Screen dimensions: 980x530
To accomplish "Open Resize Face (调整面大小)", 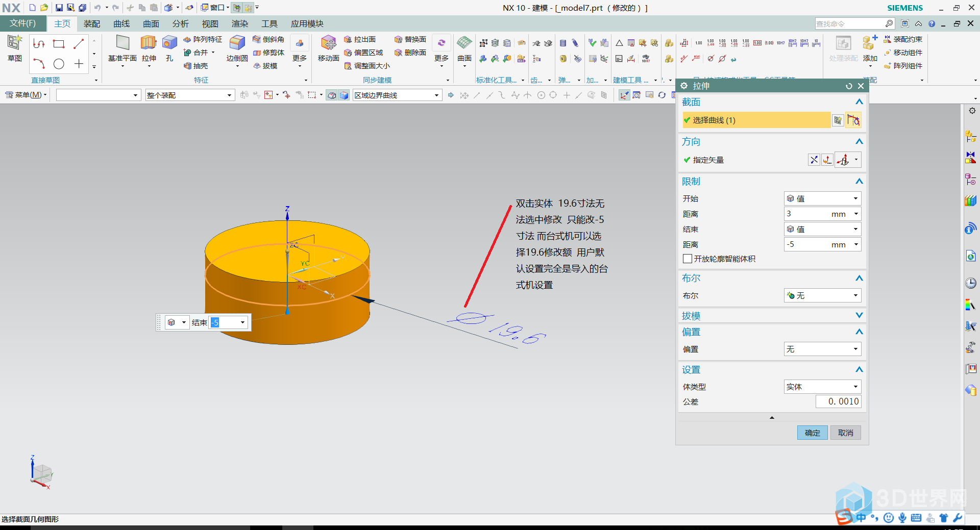I will [367, 66].
